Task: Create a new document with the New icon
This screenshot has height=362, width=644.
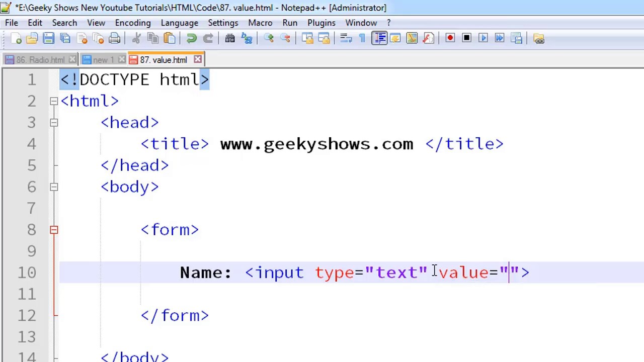Action: coord(16,38)
